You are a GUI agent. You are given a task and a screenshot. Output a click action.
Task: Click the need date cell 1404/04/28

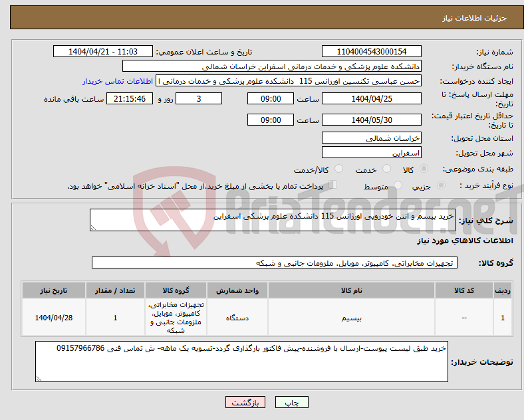coord(53,317)
